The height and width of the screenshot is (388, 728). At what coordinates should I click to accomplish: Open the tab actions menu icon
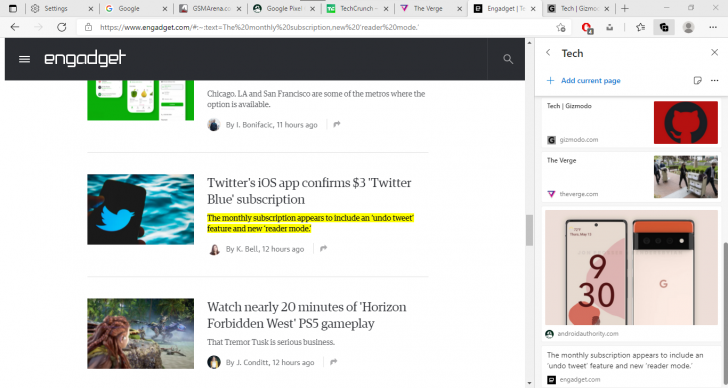pos(13,8)
